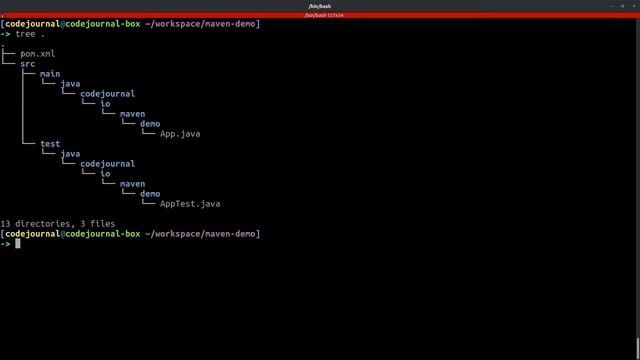
Task: Minimize the /bin/bash terminal window
Action: (611, 6)
